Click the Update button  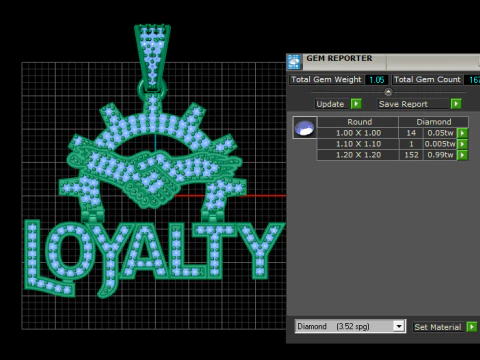click(x=332, y=104)
